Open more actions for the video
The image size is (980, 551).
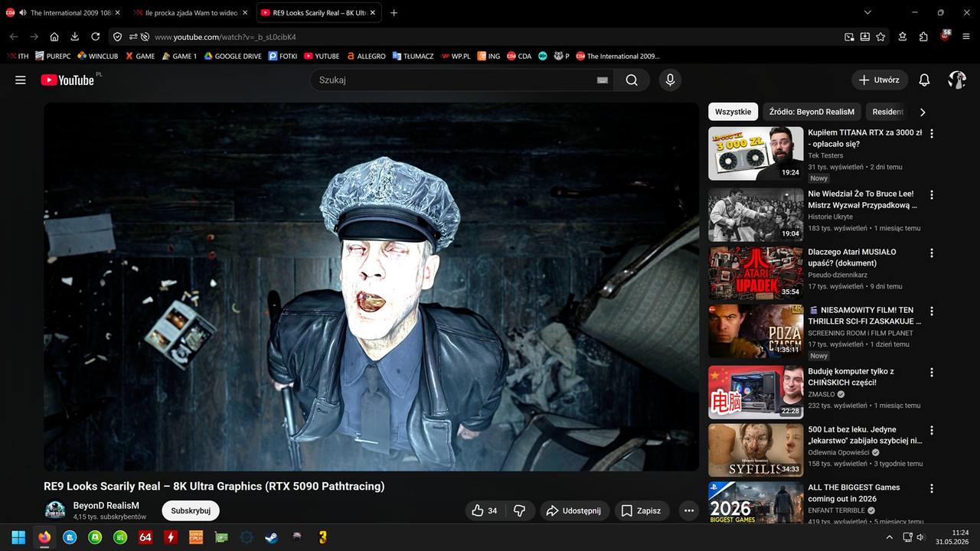coord(689,510)
